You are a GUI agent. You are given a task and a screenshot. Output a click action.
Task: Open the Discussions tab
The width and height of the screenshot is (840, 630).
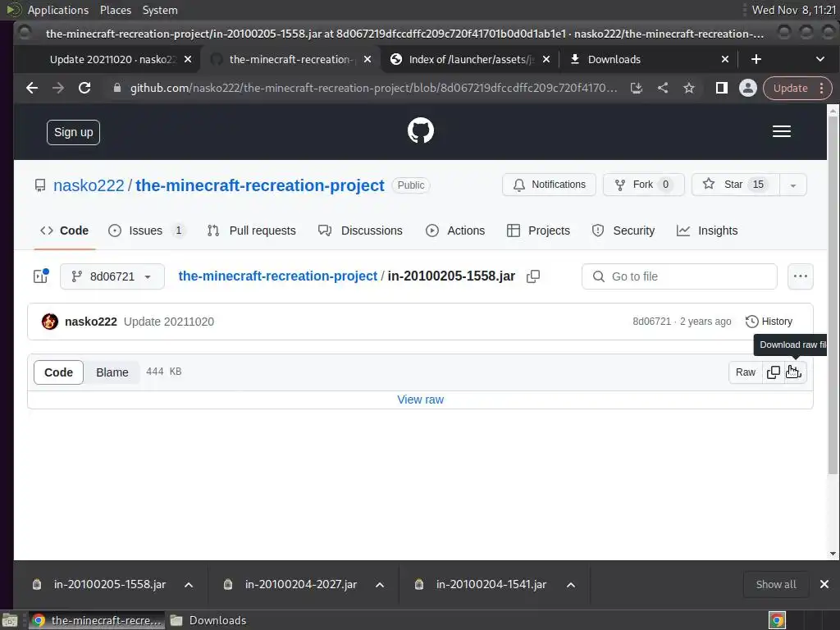[x=361, y=231]
